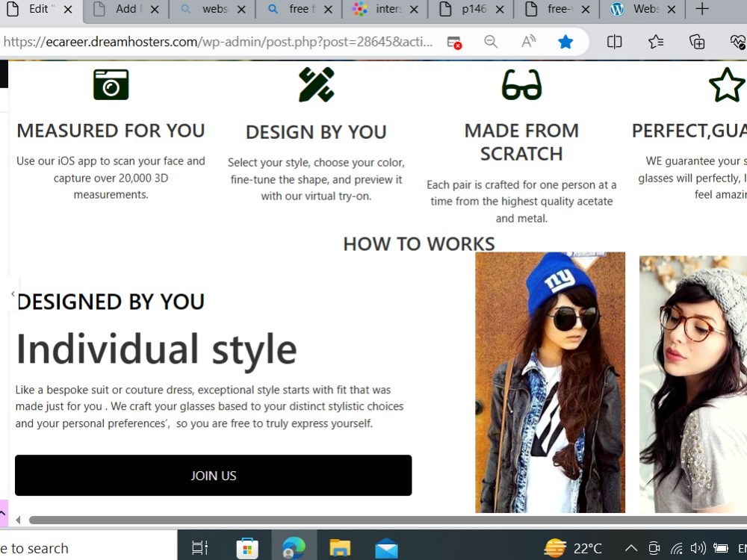The height and width of the screenshot is (560, 747).
Task: Close the p146 tab
Action: [500, 9]
